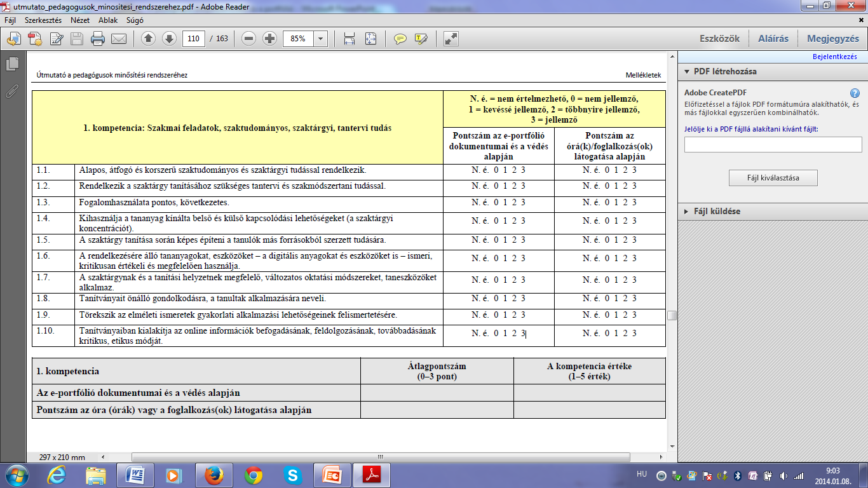
Task: Go to the next page arrow
Action: [169, 39]
